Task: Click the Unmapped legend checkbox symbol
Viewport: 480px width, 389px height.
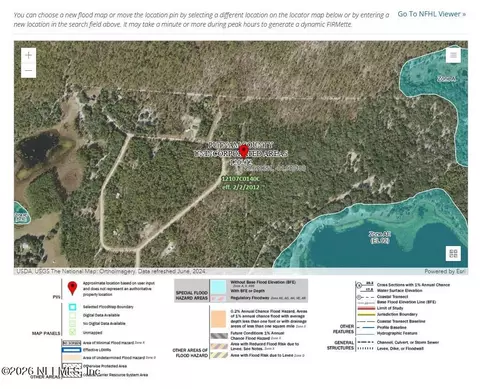Action: [72, 332]
